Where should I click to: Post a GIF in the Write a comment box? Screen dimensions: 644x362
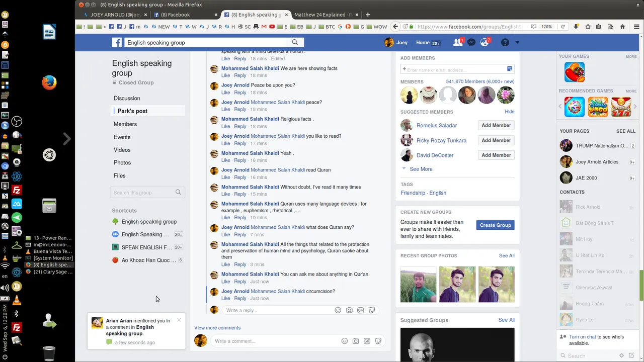tap(367, 341)
